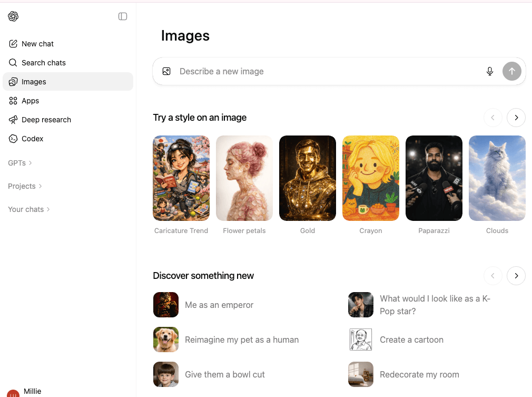532x397 pixels.
Task: Activate the microphone voice input
Action: click(490, 71)
